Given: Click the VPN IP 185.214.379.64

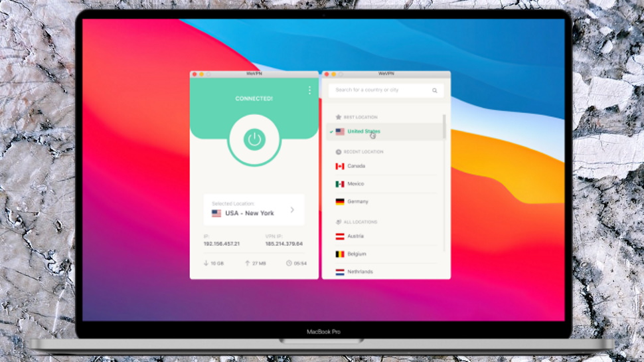Looking at the screenshot, I should pyautogui.click(x=283, y=244).
